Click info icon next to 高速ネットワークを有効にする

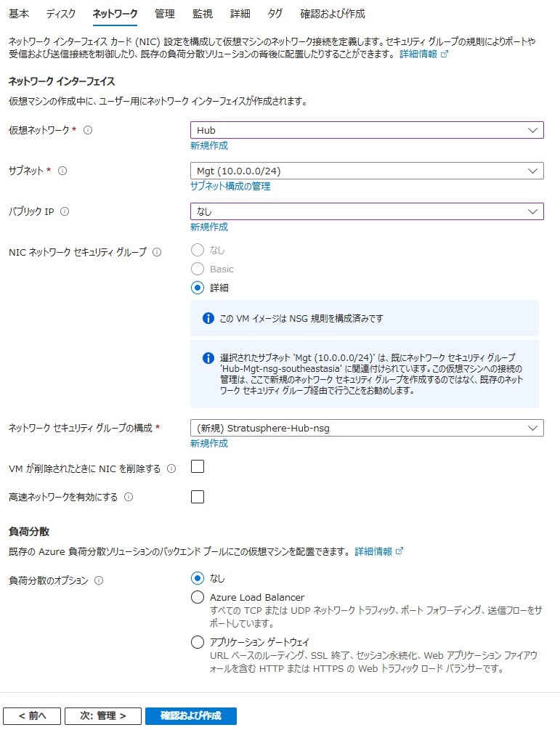pos(129,498)
